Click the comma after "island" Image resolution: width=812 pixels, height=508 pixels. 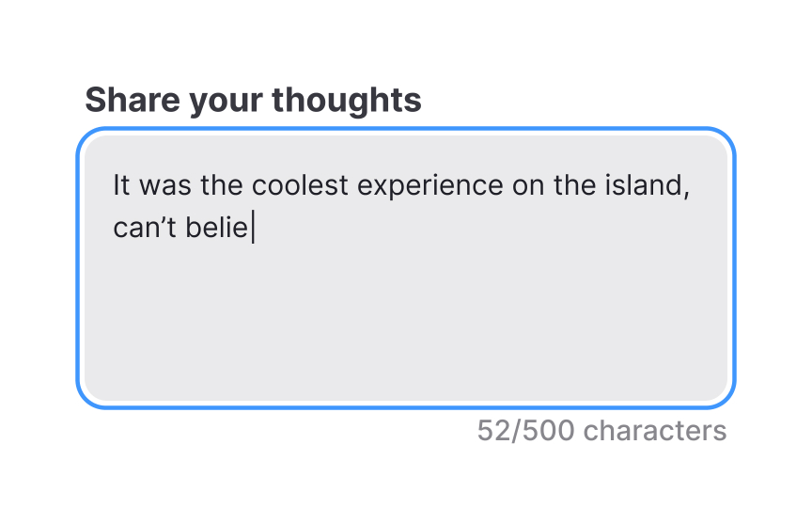(x=686, y=191)
